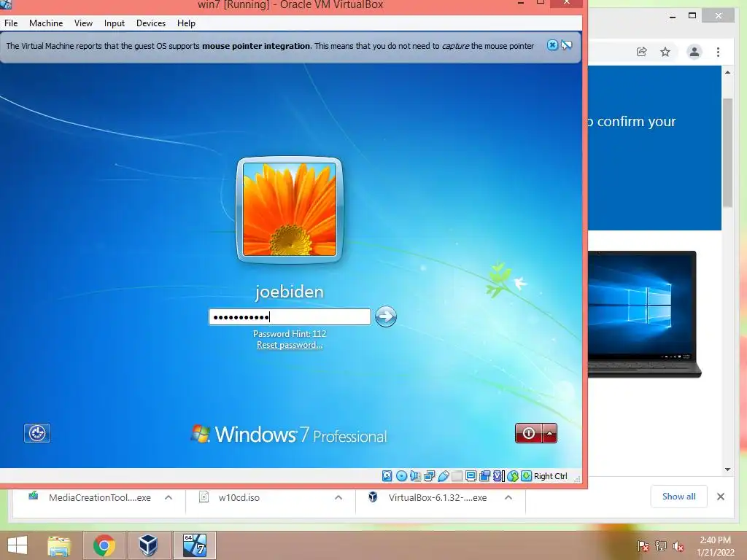The width and height of the screenshot is (747, 560).
Task: Click the joebiden user account picture
Action: click(290, 209)
